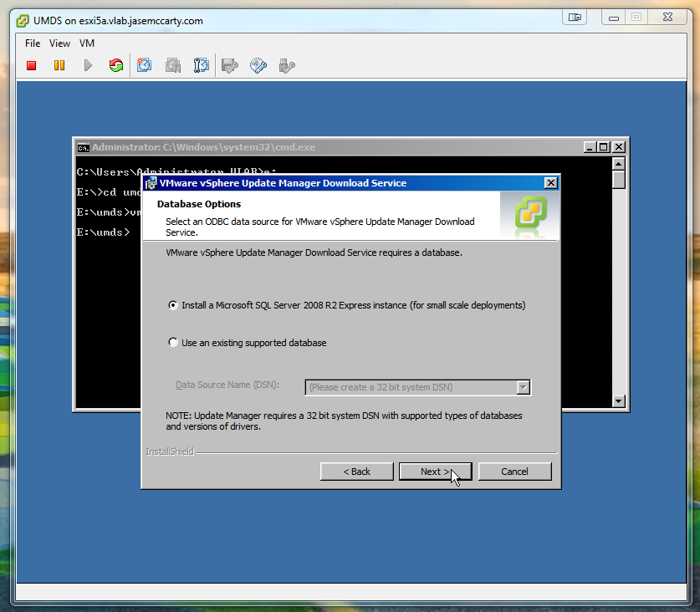Close the cmd.exe window
The image size is (700, 612).
[619, 147]
